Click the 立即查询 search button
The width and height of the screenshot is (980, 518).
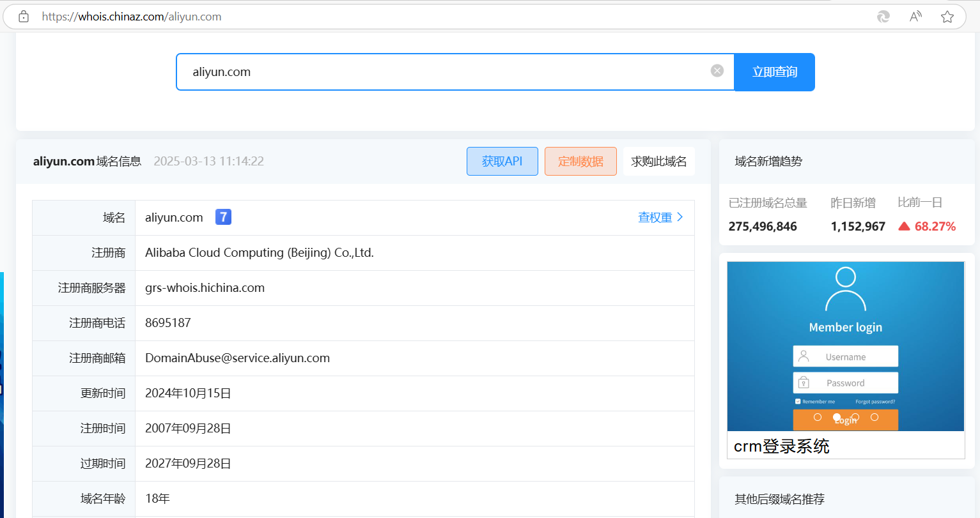click(x=775, y=72)
